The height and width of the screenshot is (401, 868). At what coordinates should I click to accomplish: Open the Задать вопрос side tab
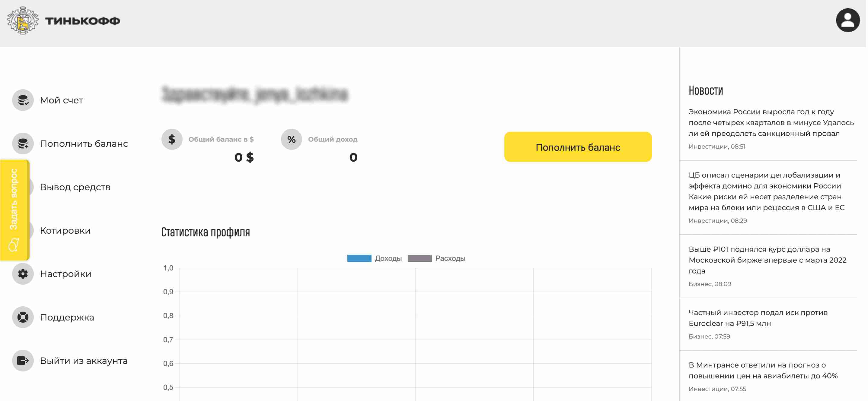pos(14,210)
